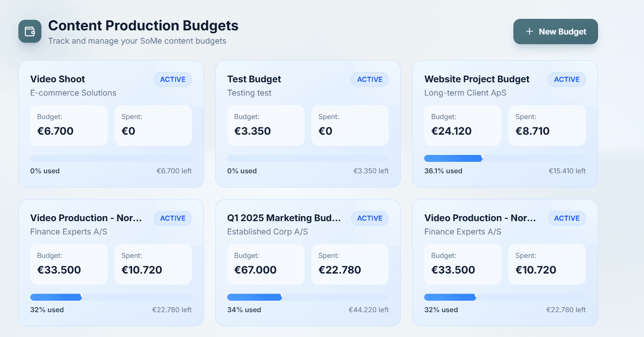Viewport: 644px width, 337px height.
Task: Click the Spent €8.710 box on Website Project
Action: tap(547, 125)
